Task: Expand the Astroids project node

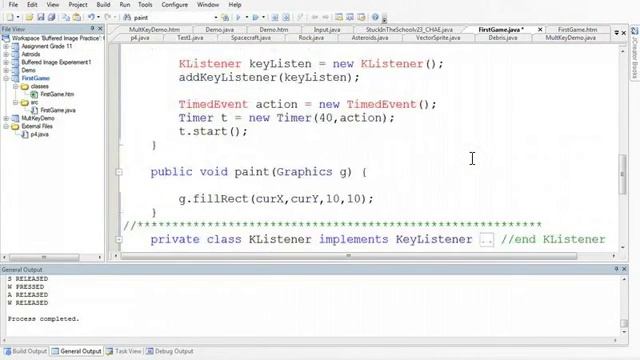Action: [6, 54]
